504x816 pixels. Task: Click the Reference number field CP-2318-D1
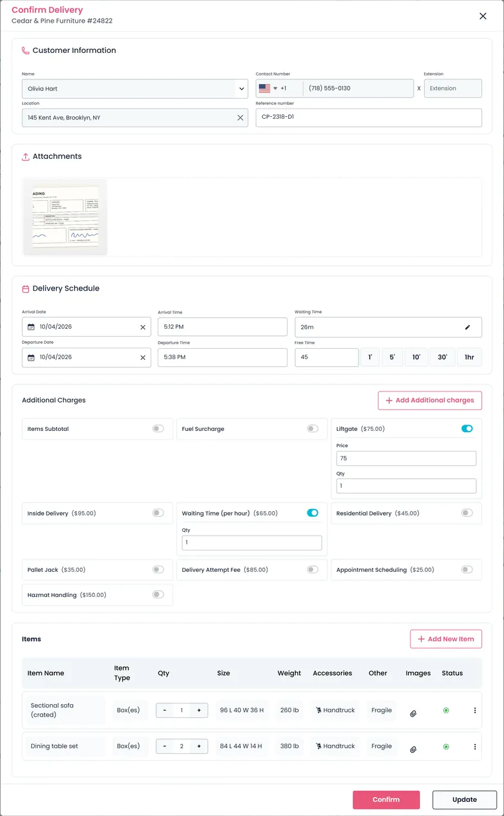pos(369,118)
